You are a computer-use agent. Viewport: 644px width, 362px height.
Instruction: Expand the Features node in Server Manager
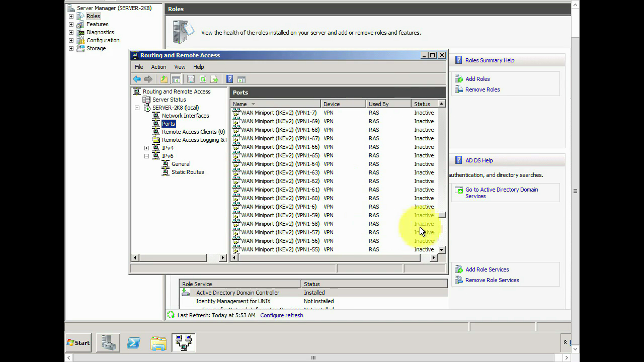[x=71, y=24]
